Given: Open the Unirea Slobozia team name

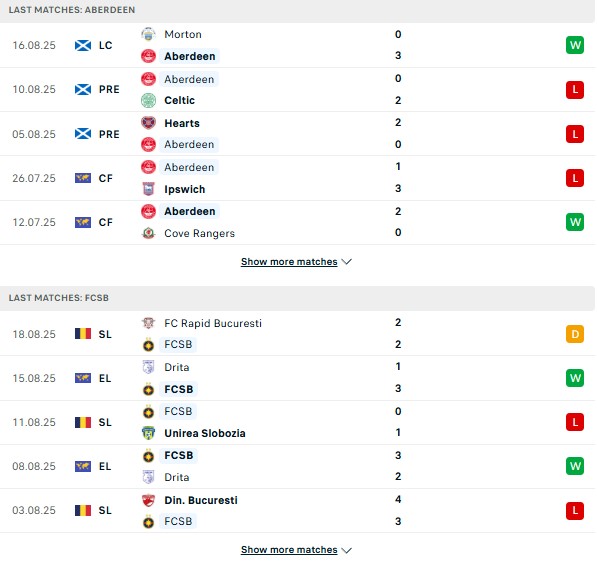Looking at the screenshot, I should pos(205,433).
